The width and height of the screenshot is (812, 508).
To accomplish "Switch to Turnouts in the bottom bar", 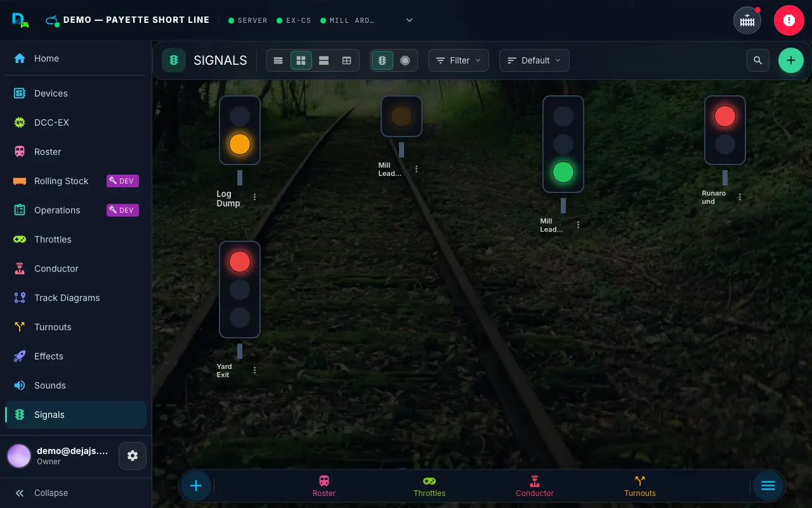I will (640, 486).
